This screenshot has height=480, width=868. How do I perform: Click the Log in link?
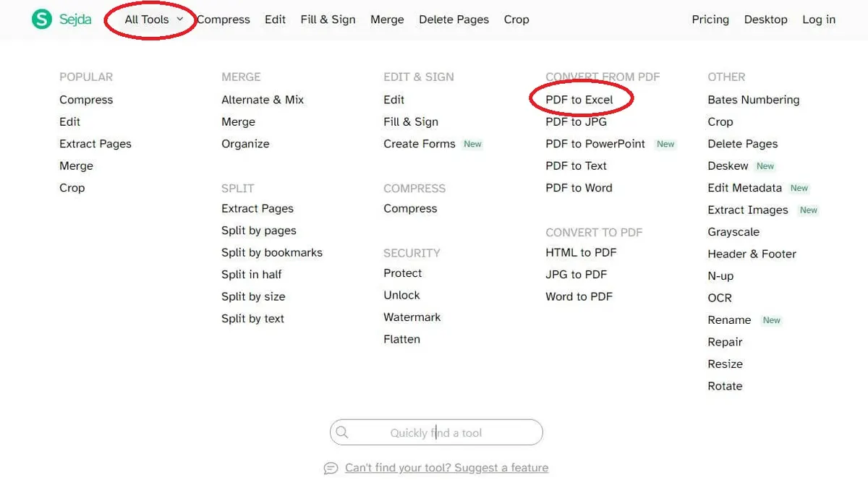[x=819, y=20]
